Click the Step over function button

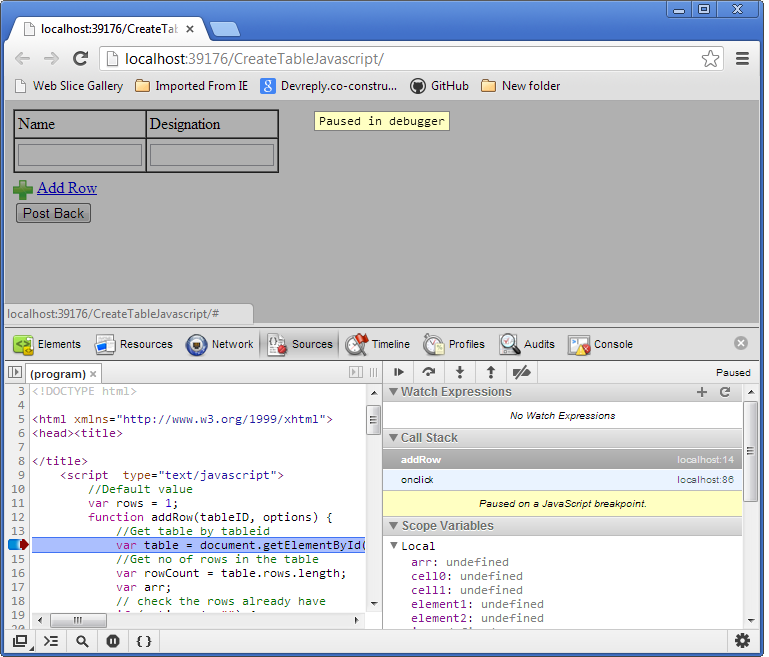tap(429, 372)
